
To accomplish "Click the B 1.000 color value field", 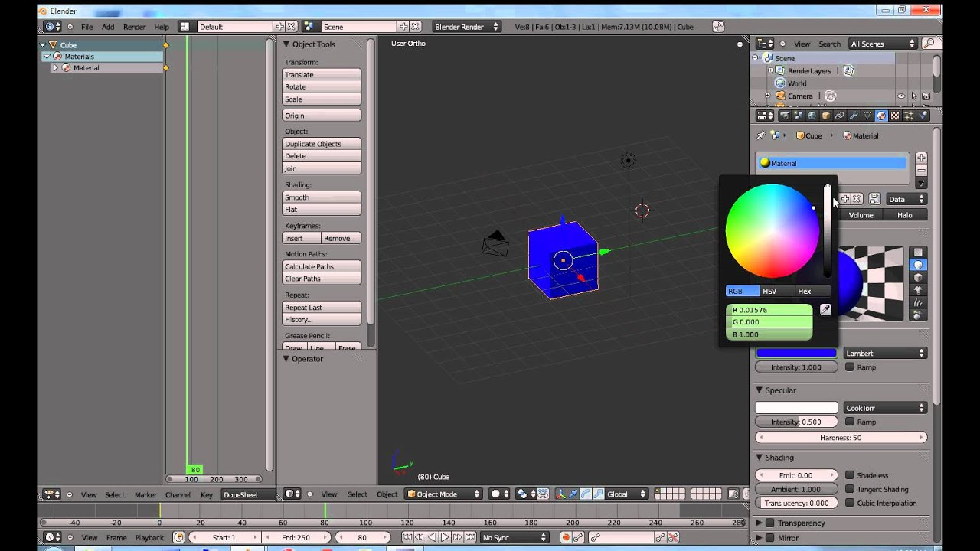I will (769, 334).
